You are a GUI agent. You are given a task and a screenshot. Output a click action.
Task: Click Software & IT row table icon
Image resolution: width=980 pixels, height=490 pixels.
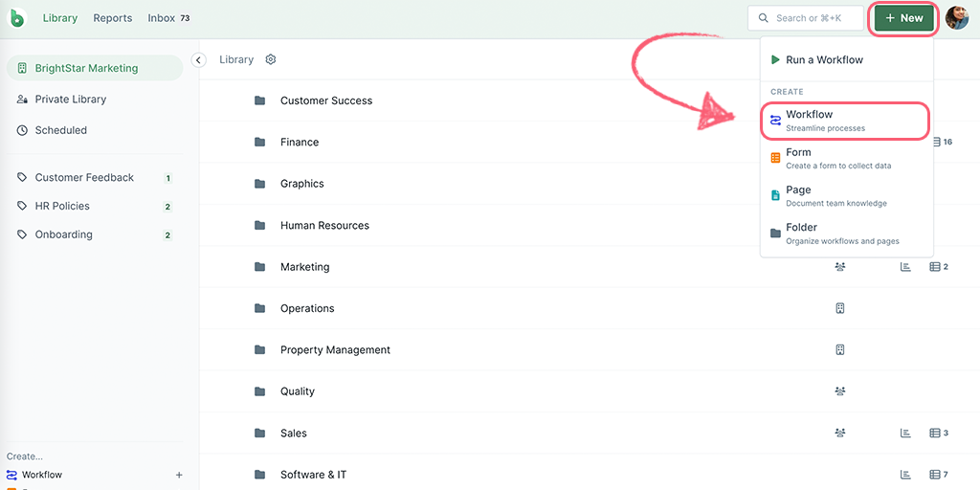coord(934,475)
